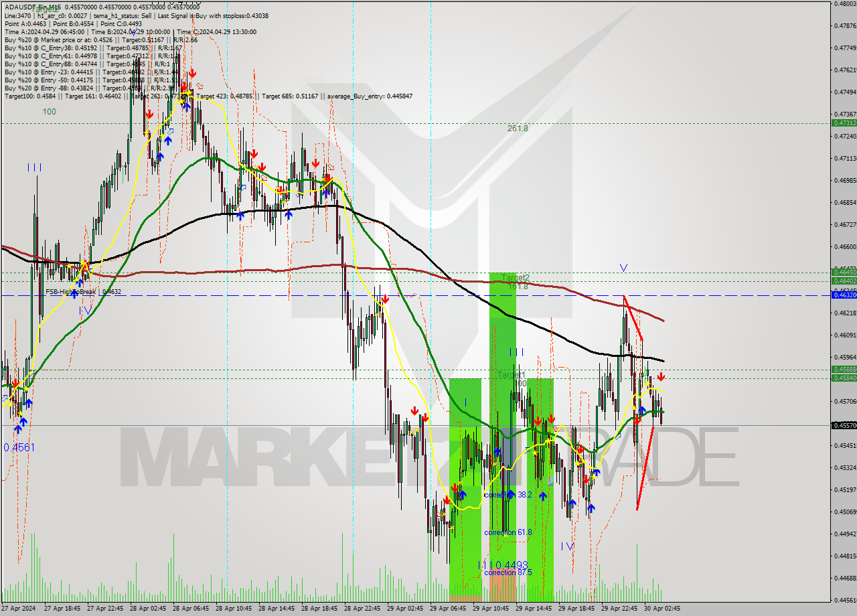
Task: Click the 'average_Buy_entry: 0.445847' text
Action: 370,96
